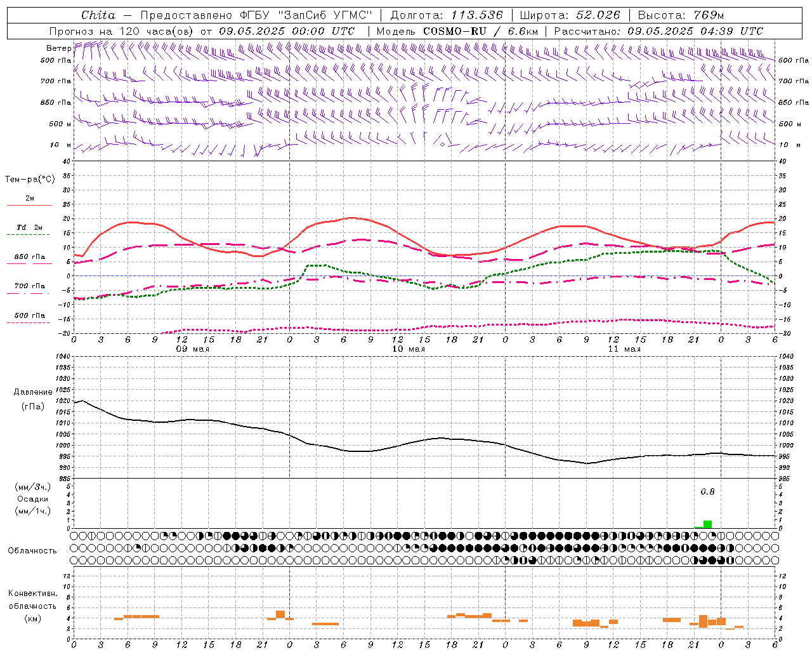Click the "Ветер" wind section label

point(58,48)
